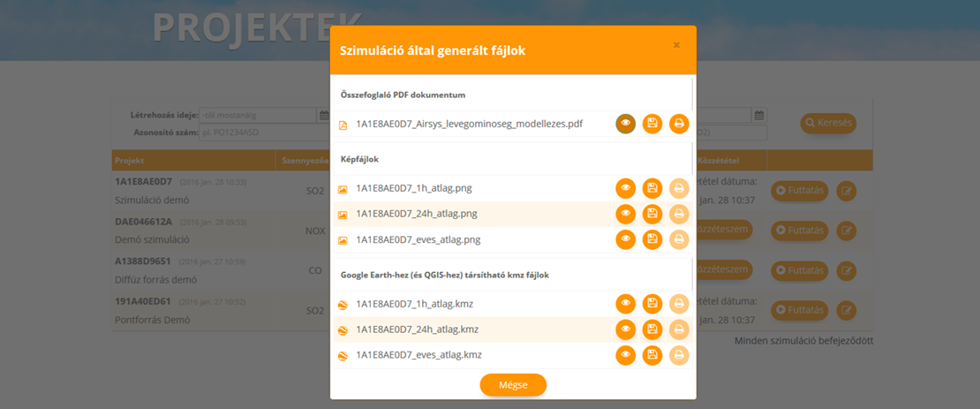This screenshot has height=409, width=980.
Task: Print the summary PDF document
Action: pos(679,125)
